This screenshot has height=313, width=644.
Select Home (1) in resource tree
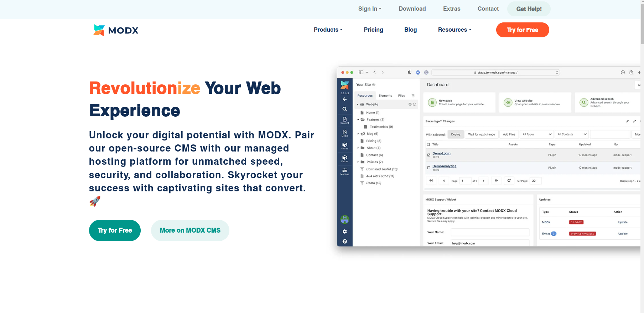[373, 113]
